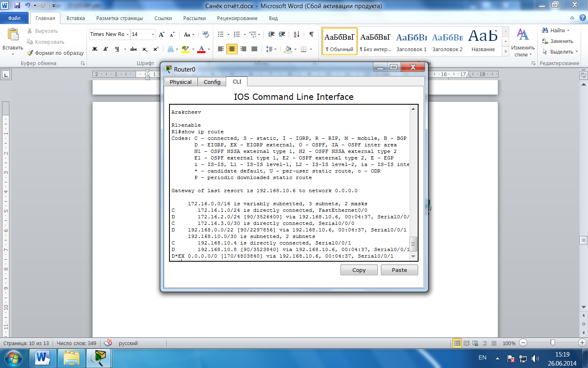The height and width of the screenshot is (368, 588).
Task: Open the bullets list dropdown arrow
Action: pos(228,34)
